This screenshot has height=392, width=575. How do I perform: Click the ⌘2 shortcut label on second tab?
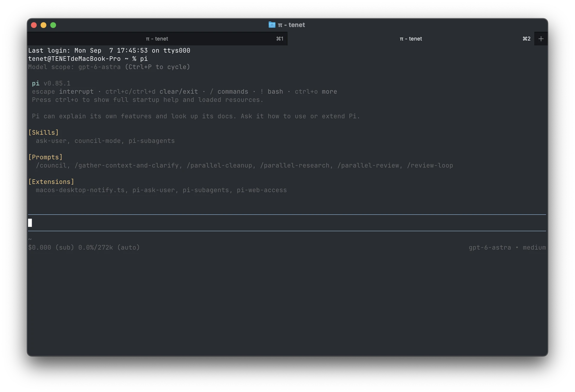click(526, 39)
